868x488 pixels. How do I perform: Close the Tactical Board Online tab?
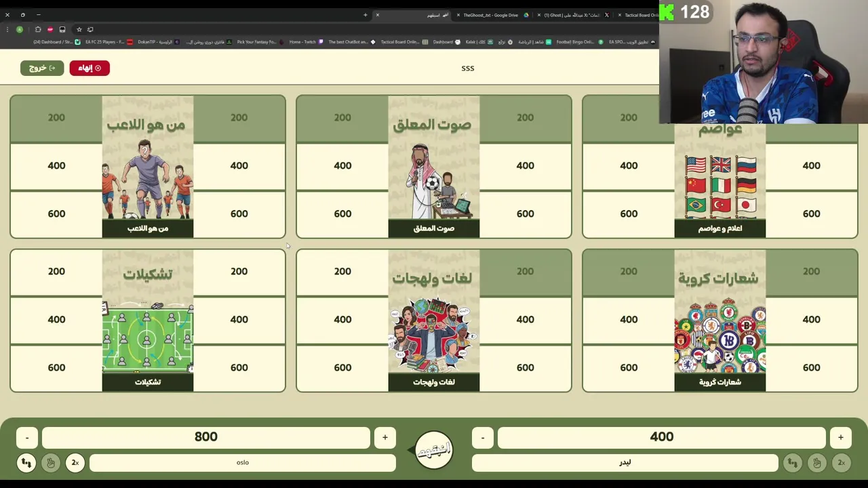coord(619,15)
